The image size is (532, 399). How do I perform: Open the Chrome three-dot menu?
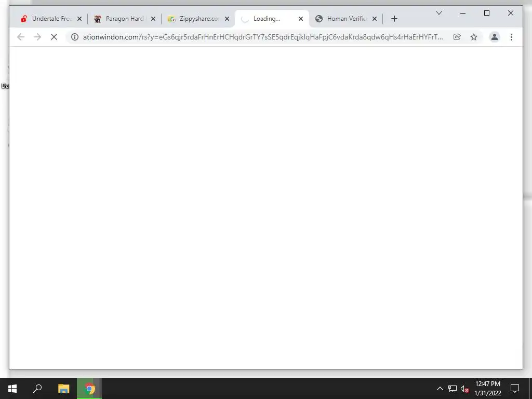point(511,37)
